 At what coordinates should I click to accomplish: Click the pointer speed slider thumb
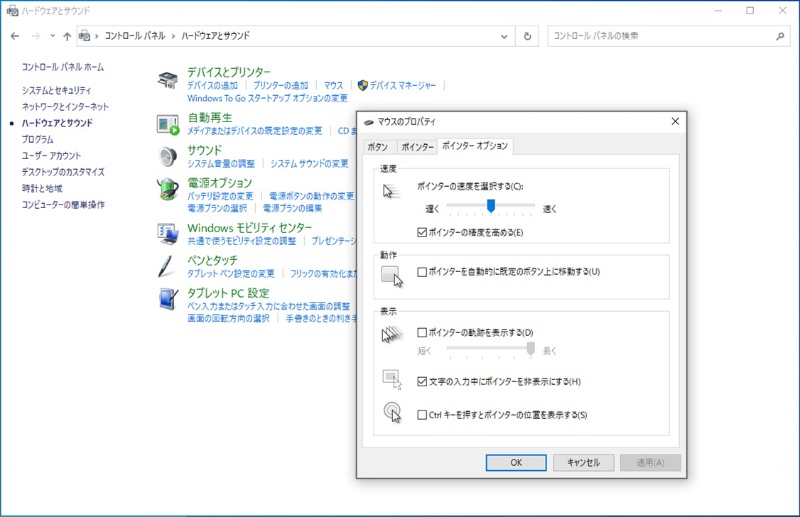click(x=491, y=205)
